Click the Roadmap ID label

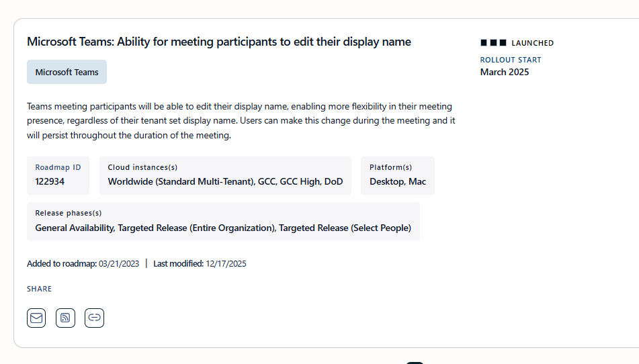pyautogui.click(x=58, y=167)
